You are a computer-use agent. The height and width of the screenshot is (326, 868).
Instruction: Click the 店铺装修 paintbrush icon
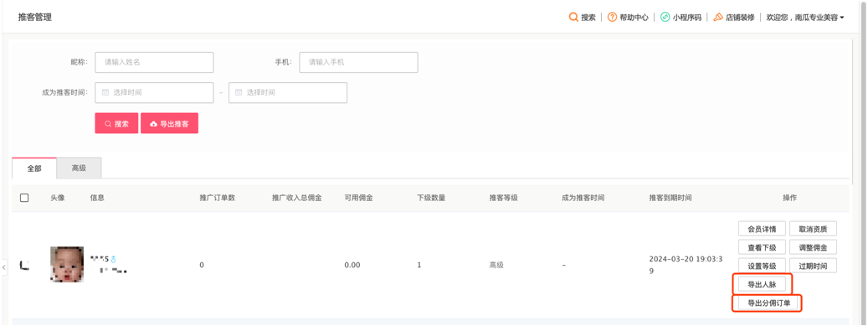coord(718,18)
